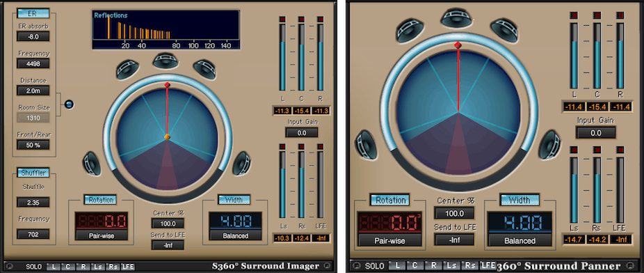Solo the Rs channel in Surround Panner
The image size is (644, 273).
pyautogui.click(x=469, y=265)
